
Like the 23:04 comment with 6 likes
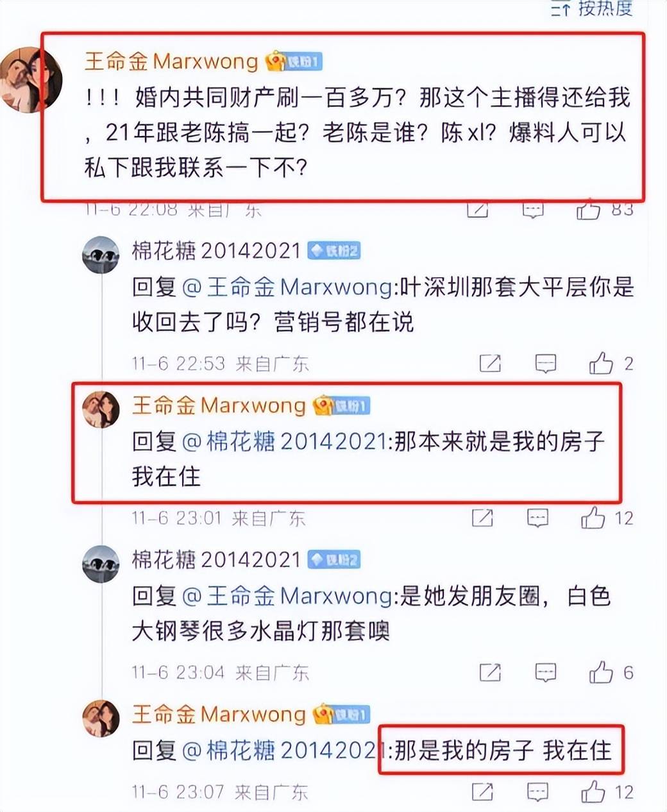click(601, 672)
